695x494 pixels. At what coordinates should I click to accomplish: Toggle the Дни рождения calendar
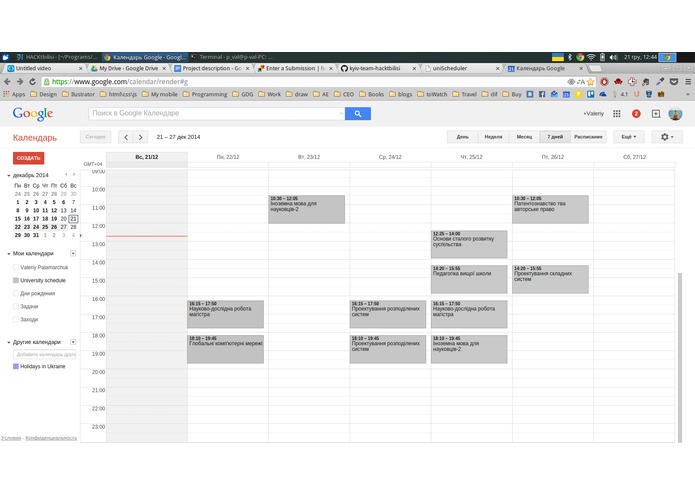pyautogui.click(x=16, y=293)
